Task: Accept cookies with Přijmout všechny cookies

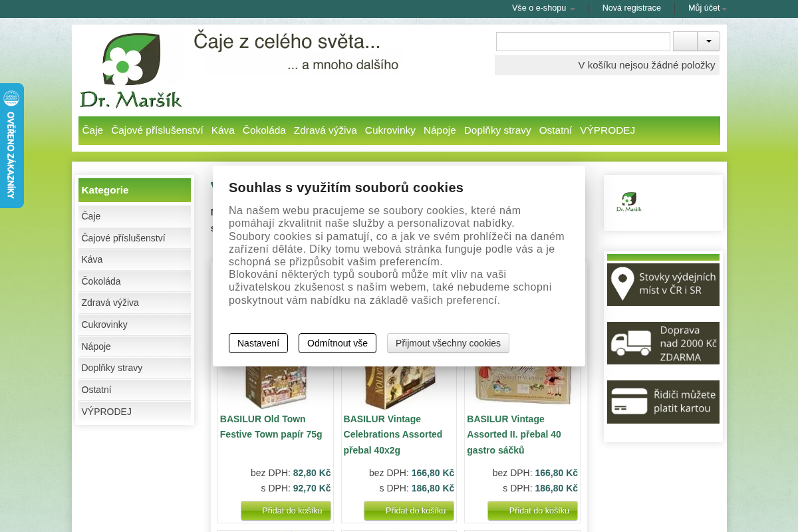Action: (x=448, y=343)
